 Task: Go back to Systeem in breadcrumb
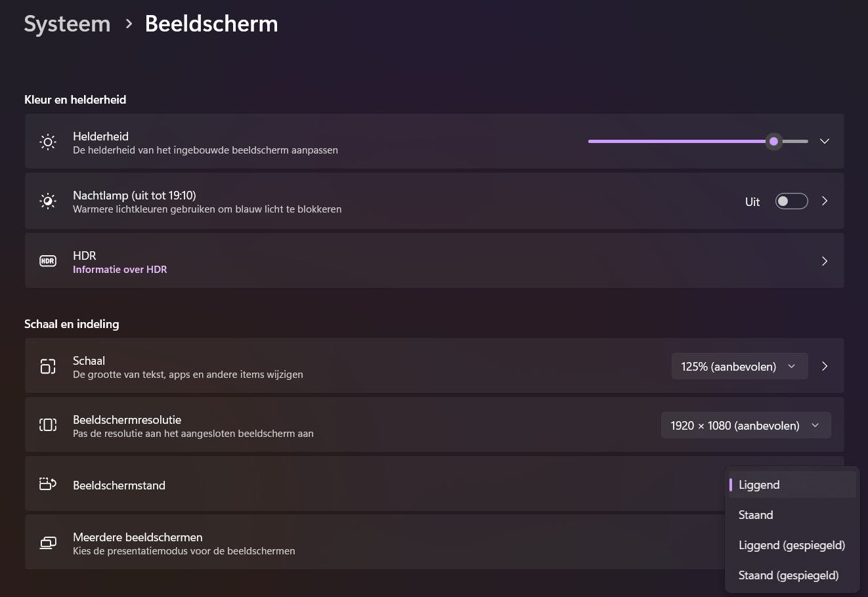(x=67, y=24)
